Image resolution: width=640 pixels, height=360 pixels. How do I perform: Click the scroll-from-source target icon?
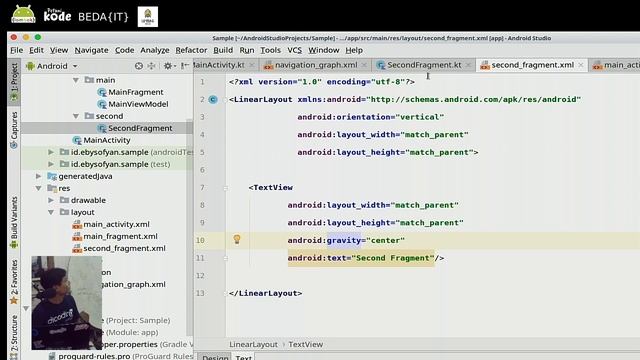click(139, 66)
